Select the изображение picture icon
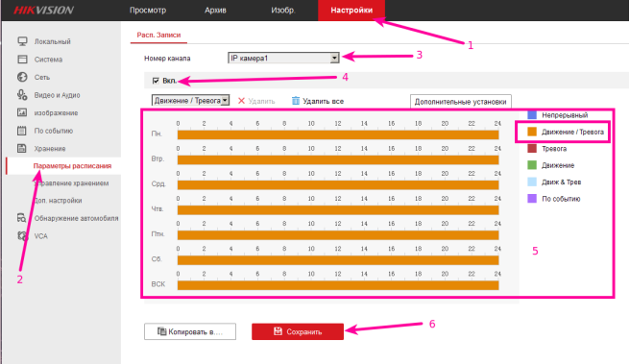 (22, 112)
